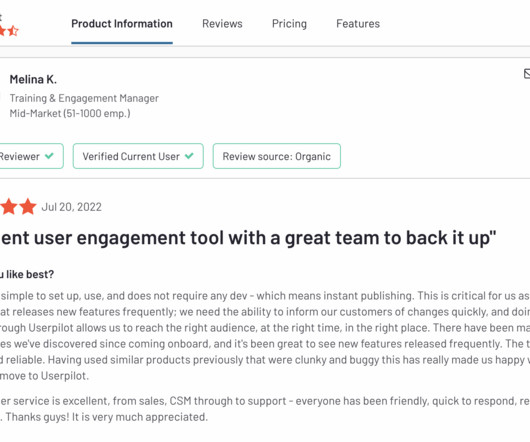530x442 pixels.
Task: Click the Review source: Organic badge
Action: 276,156
